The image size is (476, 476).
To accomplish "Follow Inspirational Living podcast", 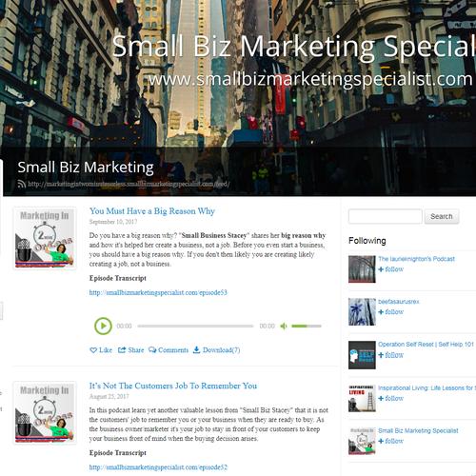I will point(391,398).
